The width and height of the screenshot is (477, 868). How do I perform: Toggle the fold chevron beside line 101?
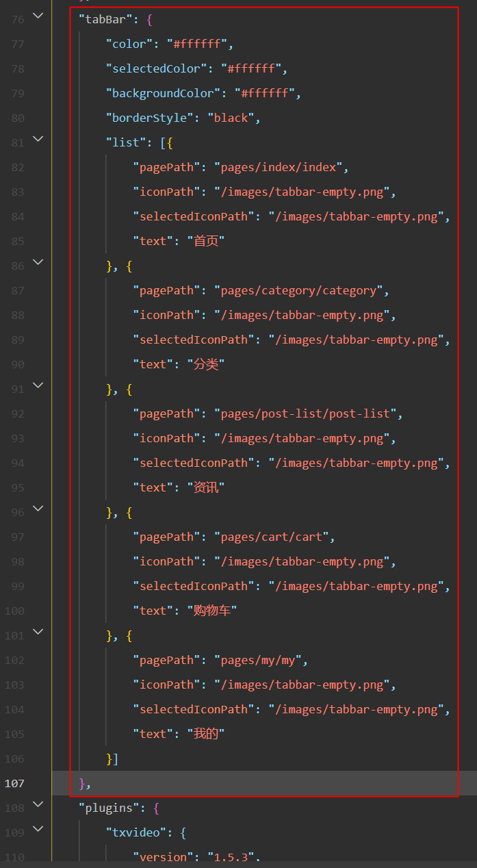point(38,631)
